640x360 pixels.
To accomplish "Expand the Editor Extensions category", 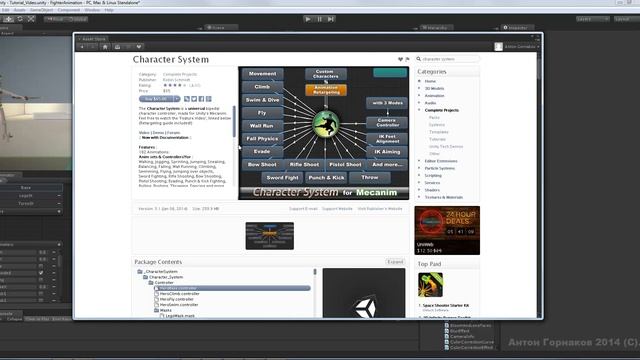I will point(419,161).
